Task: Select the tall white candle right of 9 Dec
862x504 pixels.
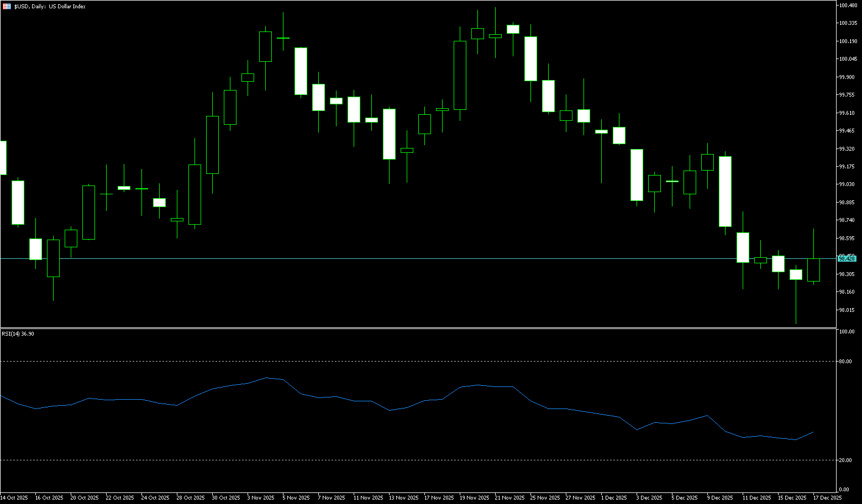Action: coord(725,191)
